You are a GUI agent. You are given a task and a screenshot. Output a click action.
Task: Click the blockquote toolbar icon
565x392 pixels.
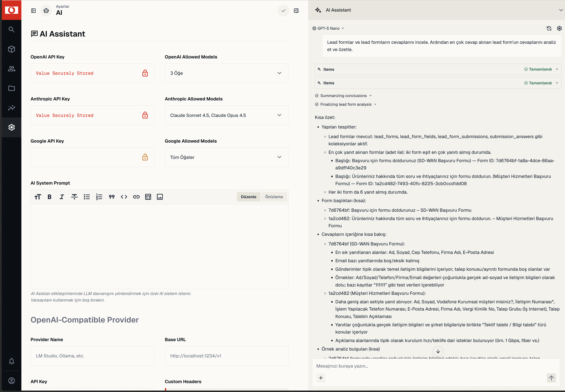coord(112,197)
